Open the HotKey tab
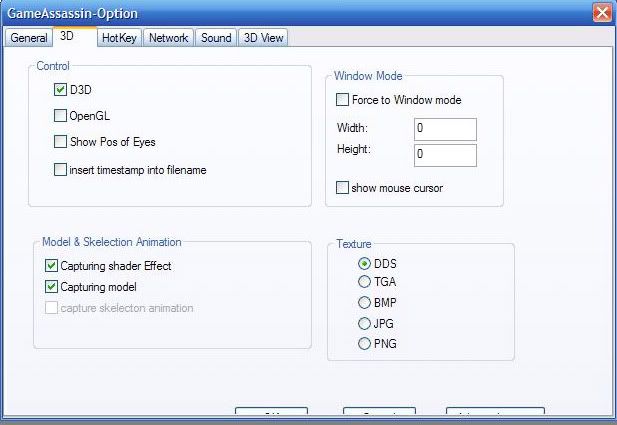 click(119, 38)
